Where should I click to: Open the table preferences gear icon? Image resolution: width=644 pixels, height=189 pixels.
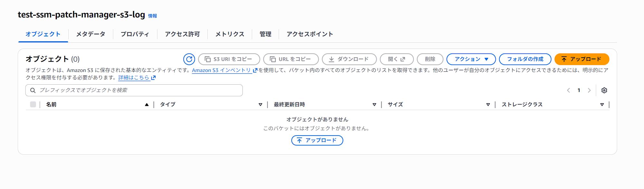pyautogui.click(x=604, y=90)
